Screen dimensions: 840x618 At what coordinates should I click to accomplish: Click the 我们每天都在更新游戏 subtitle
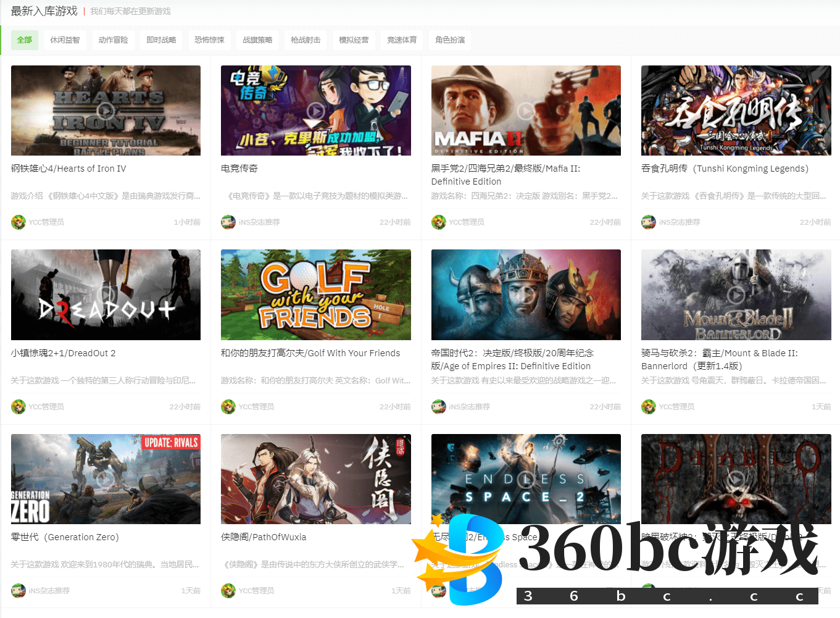coord(131,11)
